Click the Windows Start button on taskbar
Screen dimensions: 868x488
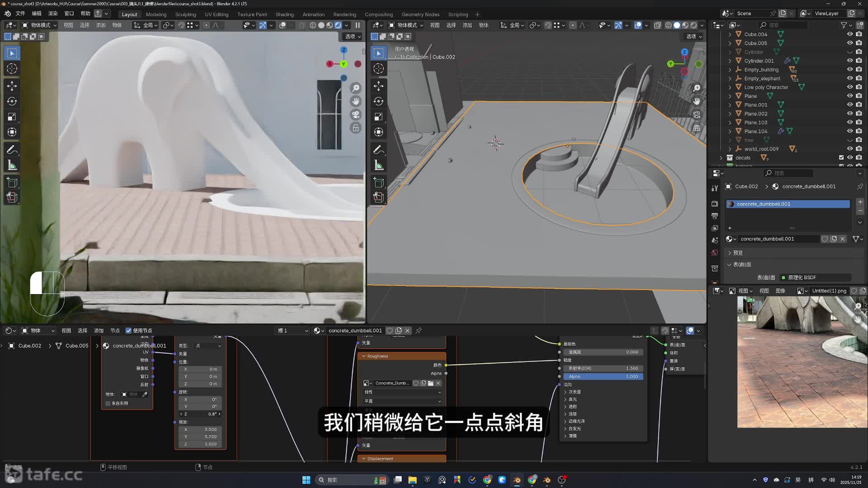(x=306, y=480)
